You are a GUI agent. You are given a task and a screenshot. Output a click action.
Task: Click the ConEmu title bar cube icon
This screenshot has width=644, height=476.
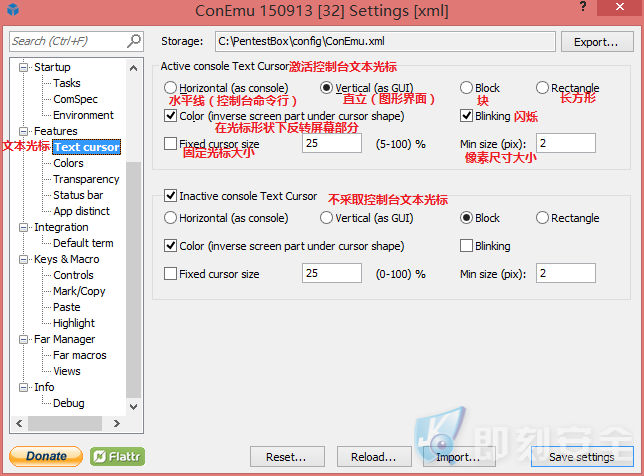(13, 9)
